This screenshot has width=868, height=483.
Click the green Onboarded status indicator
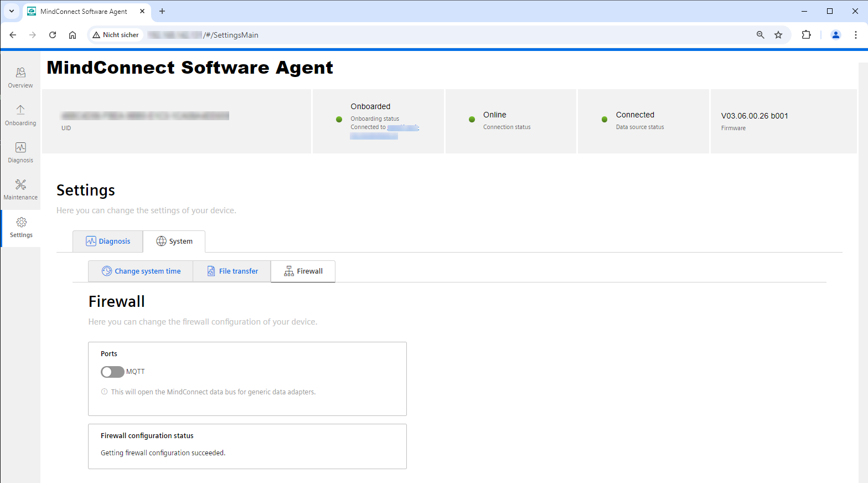(339, 119)
